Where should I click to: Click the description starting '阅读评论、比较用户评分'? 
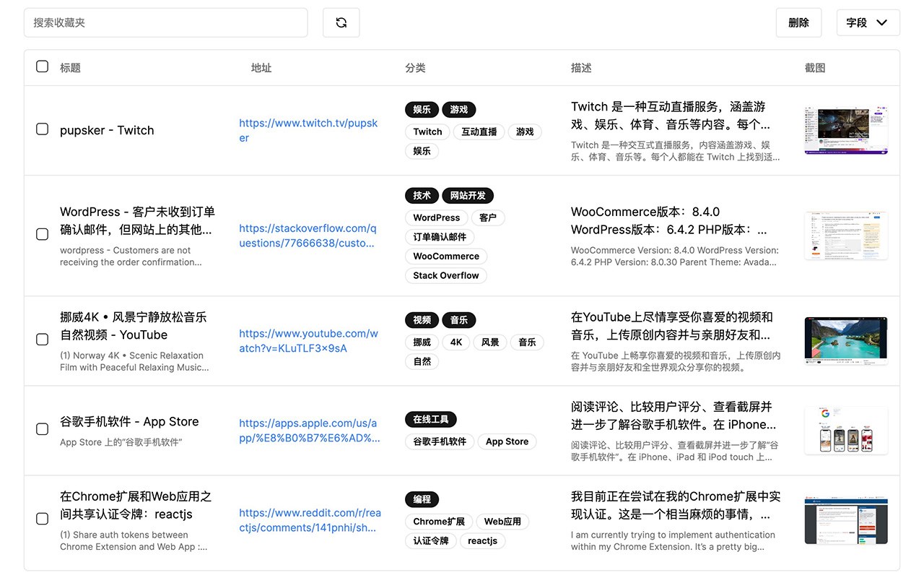click(674, 415)
